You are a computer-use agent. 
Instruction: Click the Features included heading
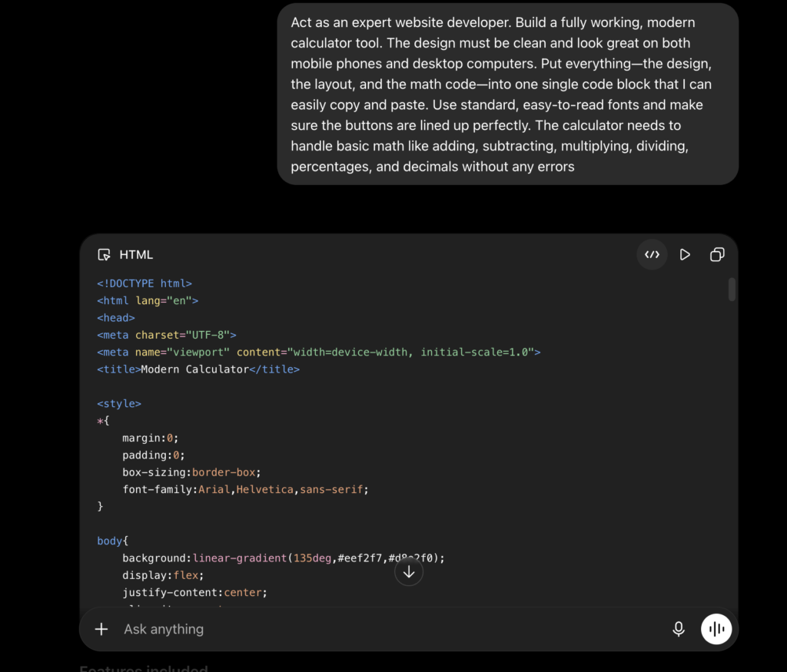point(144,668)
